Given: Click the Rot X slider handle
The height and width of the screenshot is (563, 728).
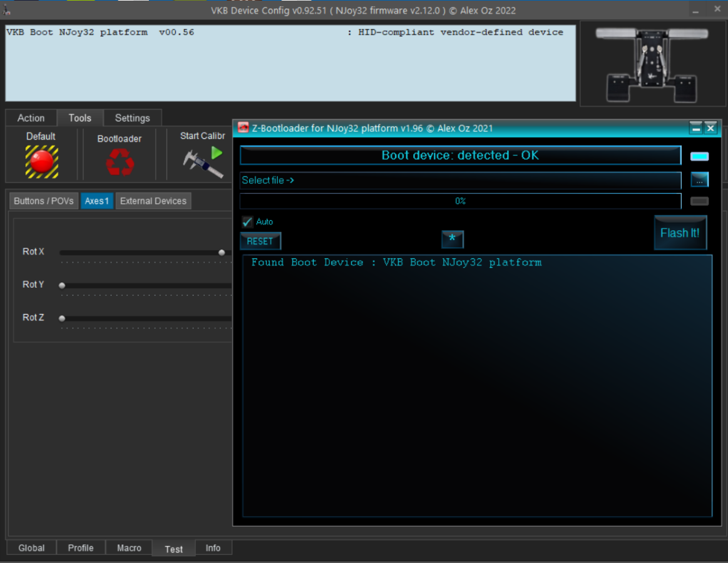Looking at the screenshot, I should (x=222, y=253).
